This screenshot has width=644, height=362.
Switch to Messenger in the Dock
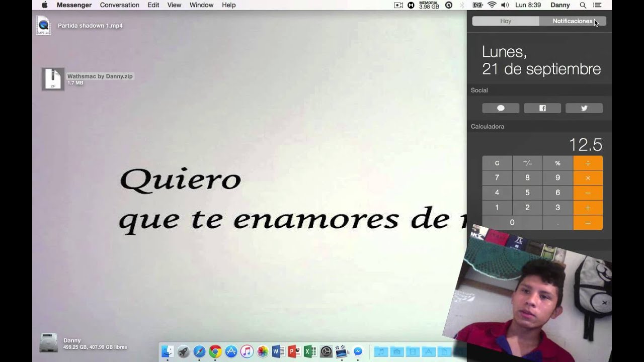tap(358, 352)
